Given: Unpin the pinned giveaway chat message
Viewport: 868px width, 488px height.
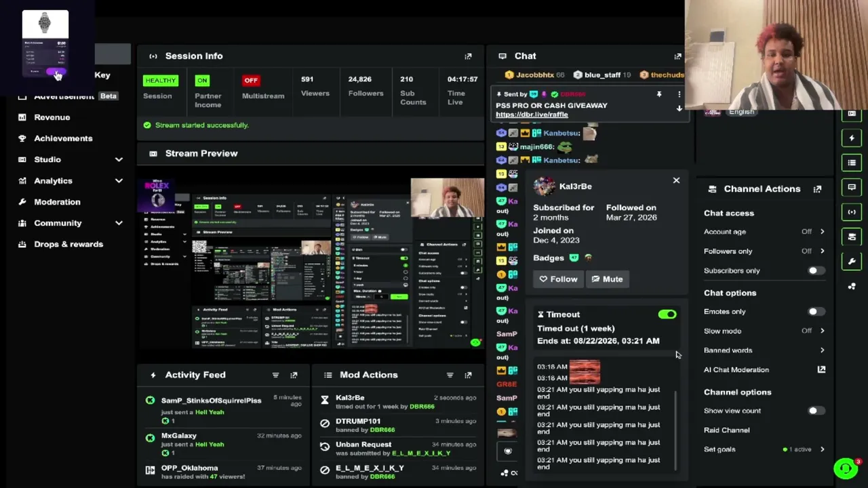Looking at the screenshot, I should click(658, 94).
